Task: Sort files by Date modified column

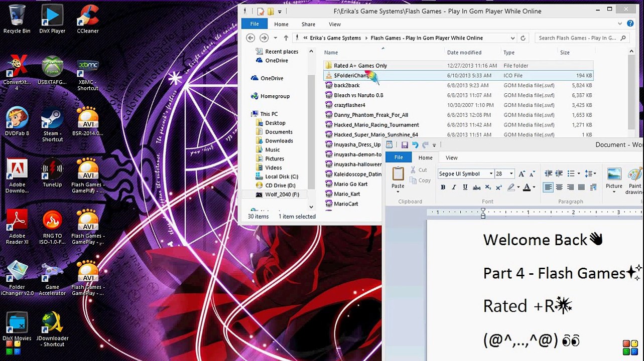Action: (464, 53)
